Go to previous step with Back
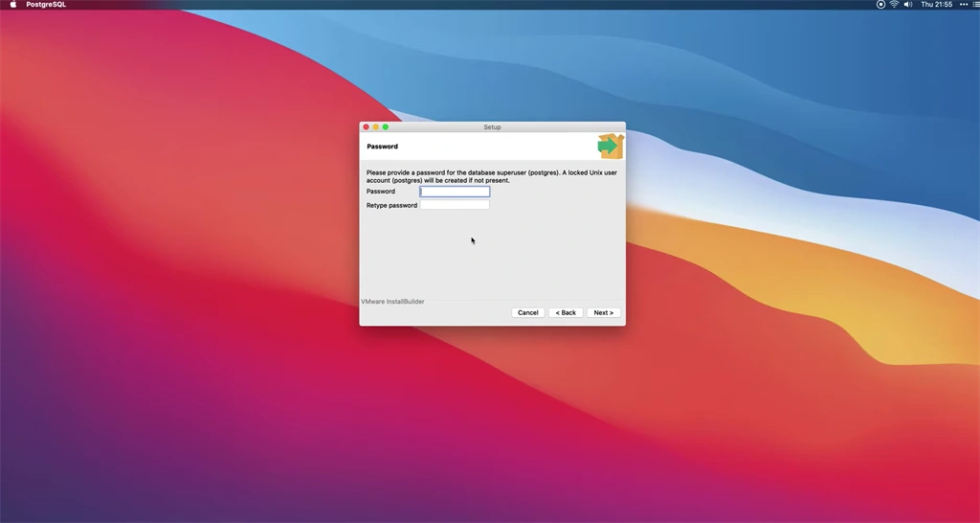 click(x=566, y=313)
